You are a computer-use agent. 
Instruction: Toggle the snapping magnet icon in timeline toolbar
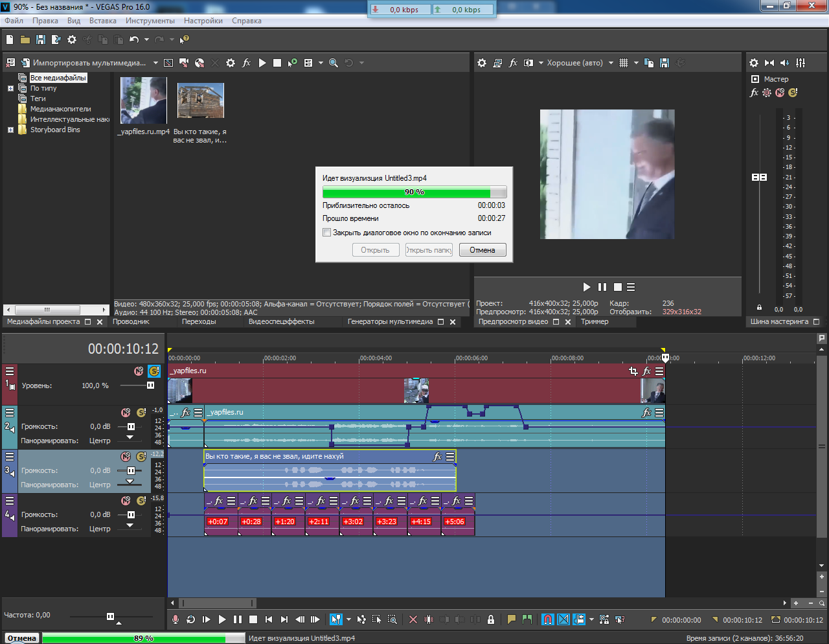(547, 619)
